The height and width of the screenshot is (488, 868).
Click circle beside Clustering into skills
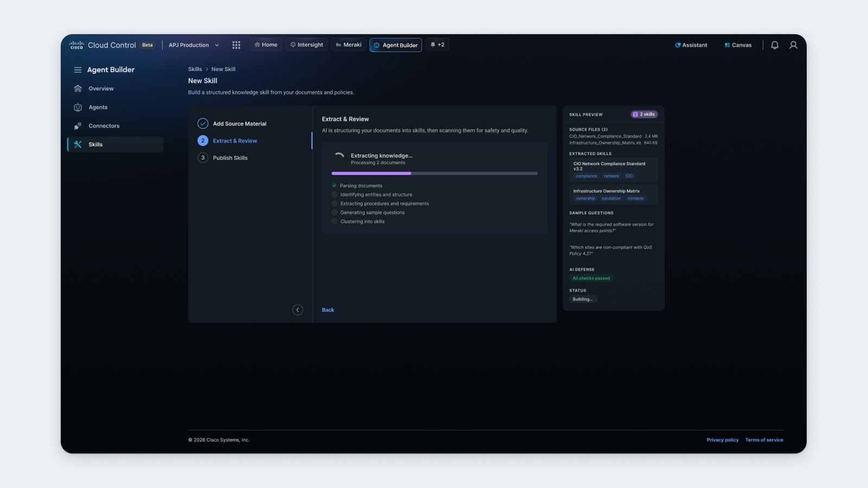pyautogui.click(x=334, y=221)
